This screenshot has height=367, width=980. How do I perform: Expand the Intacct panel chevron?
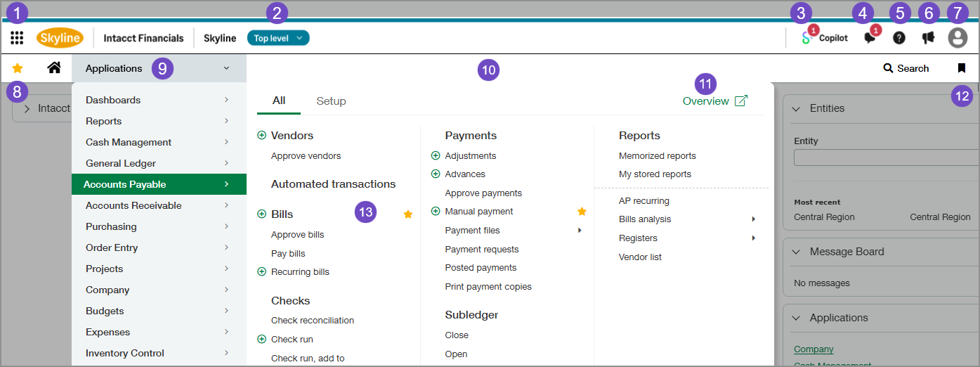coord(27,109)
